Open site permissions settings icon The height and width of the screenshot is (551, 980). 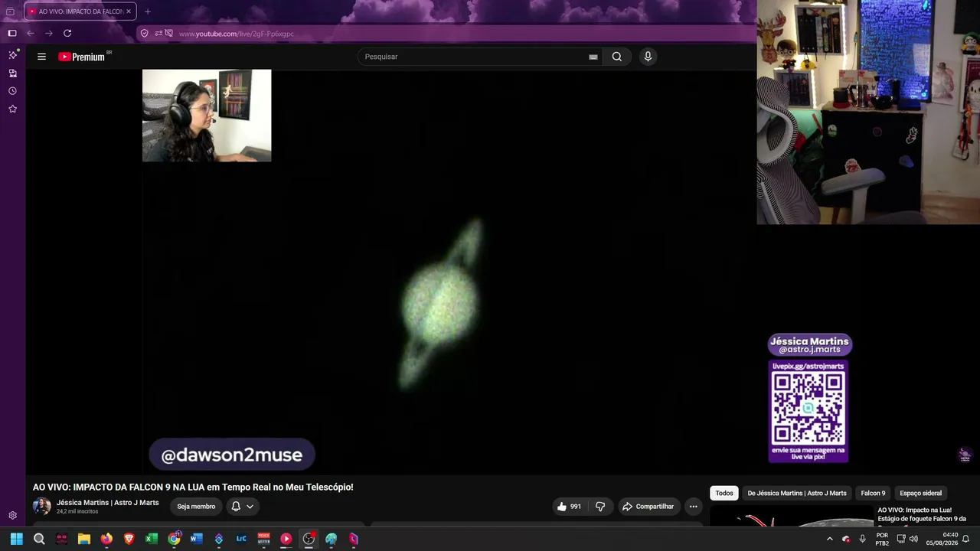point(158,34)
